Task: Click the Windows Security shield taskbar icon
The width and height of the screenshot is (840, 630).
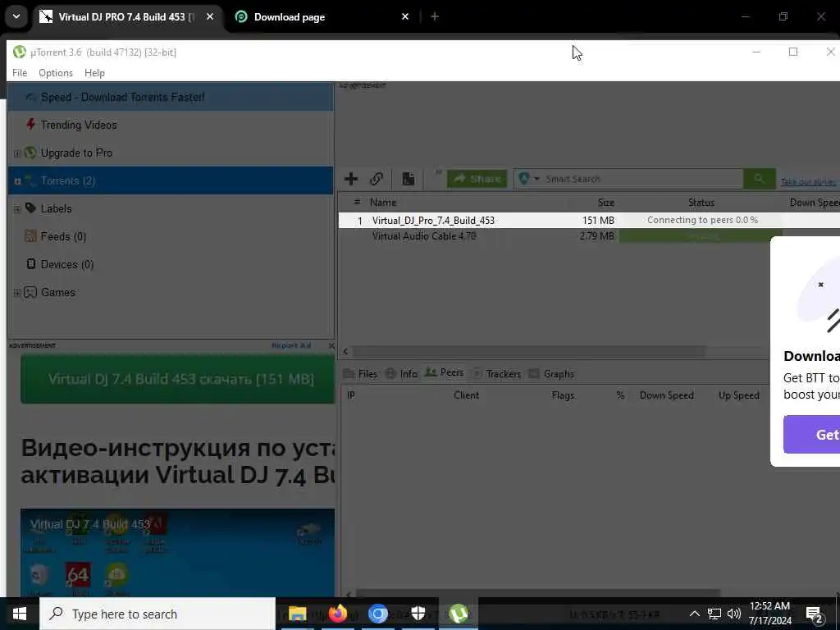Action: 418,614
